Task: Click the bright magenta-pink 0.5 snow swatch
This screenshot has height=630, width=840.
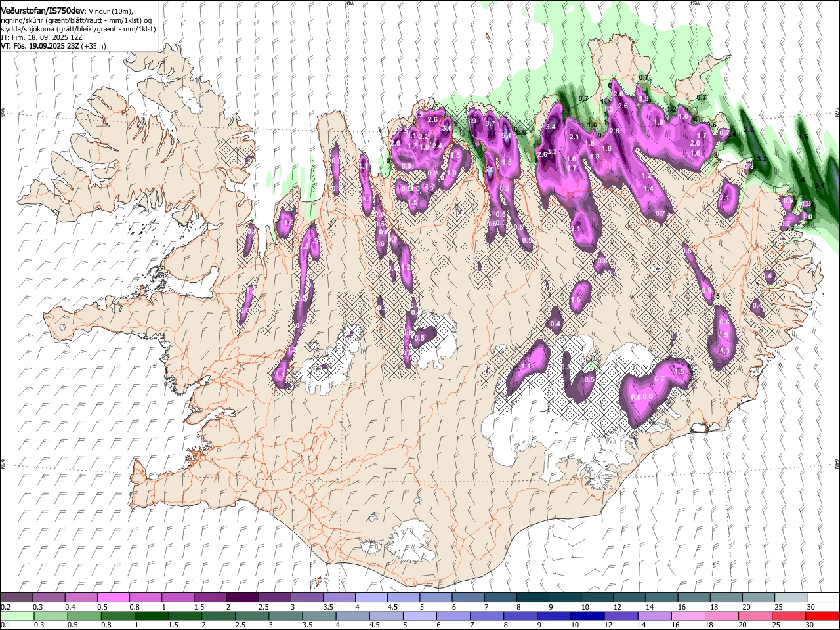Action: tap(114, 597)
